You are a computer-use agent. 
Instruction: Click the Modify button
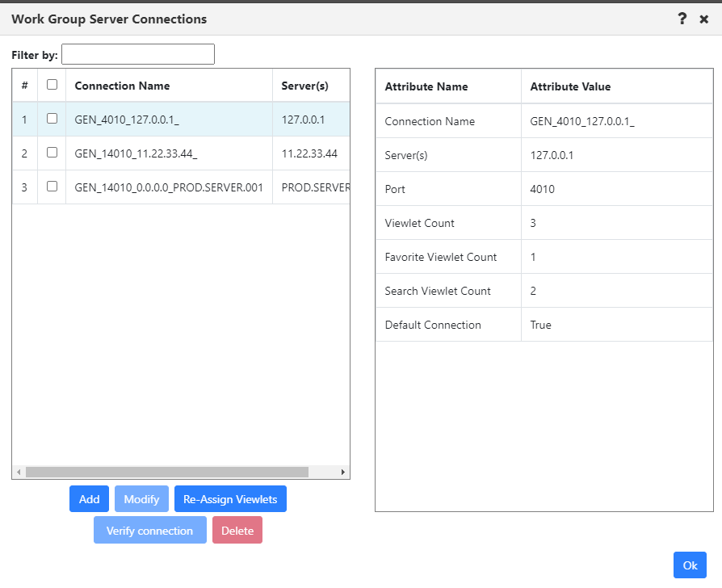141,498
